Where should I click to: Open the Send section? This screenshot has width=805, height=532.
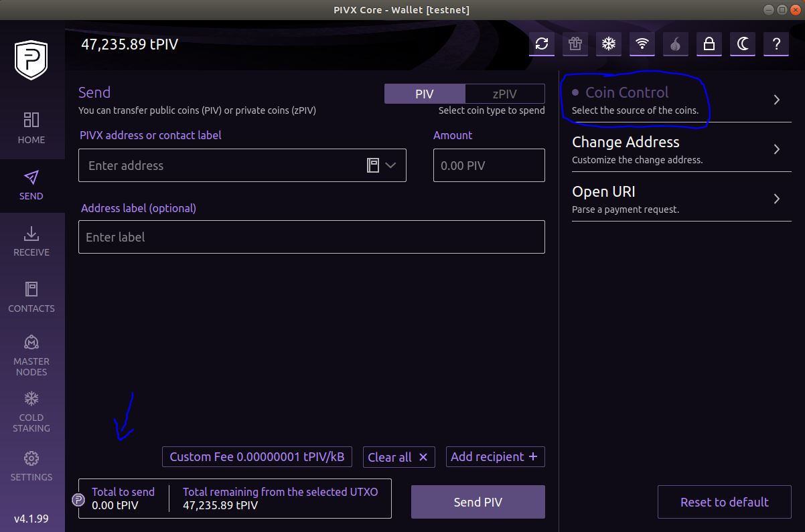pyautogui.click(x=31, y=185)
